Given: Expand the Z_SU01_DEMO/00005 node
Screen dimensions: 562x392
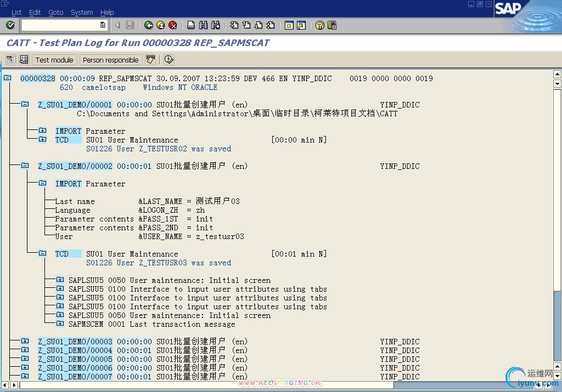Looking at the screenshot, I should [x=25, y=359].
